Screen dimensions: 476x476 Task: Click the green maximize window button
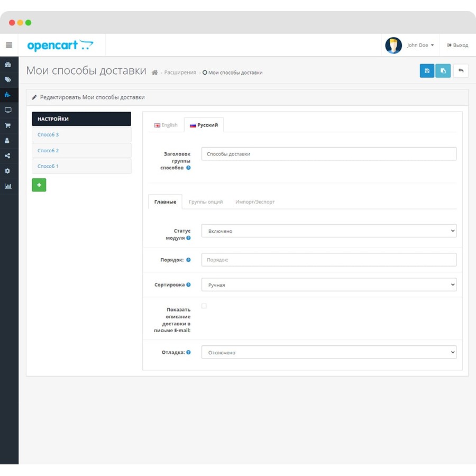(28, 23)
